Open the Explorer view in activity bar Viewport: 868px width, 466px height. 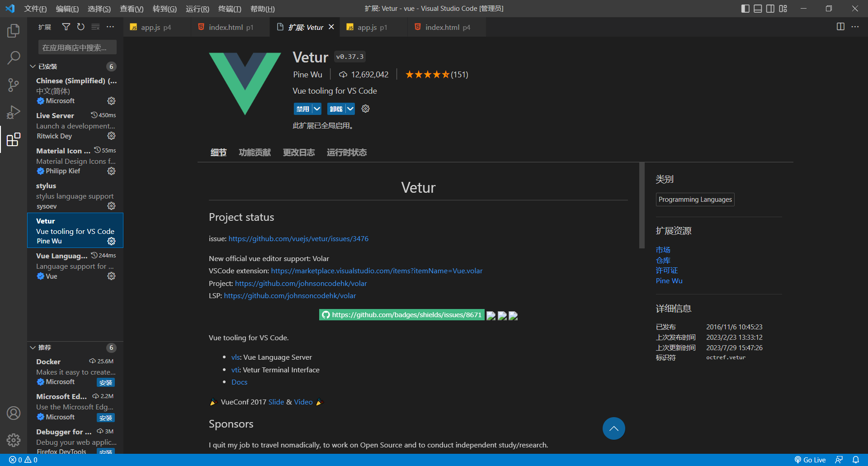(14, 31)
